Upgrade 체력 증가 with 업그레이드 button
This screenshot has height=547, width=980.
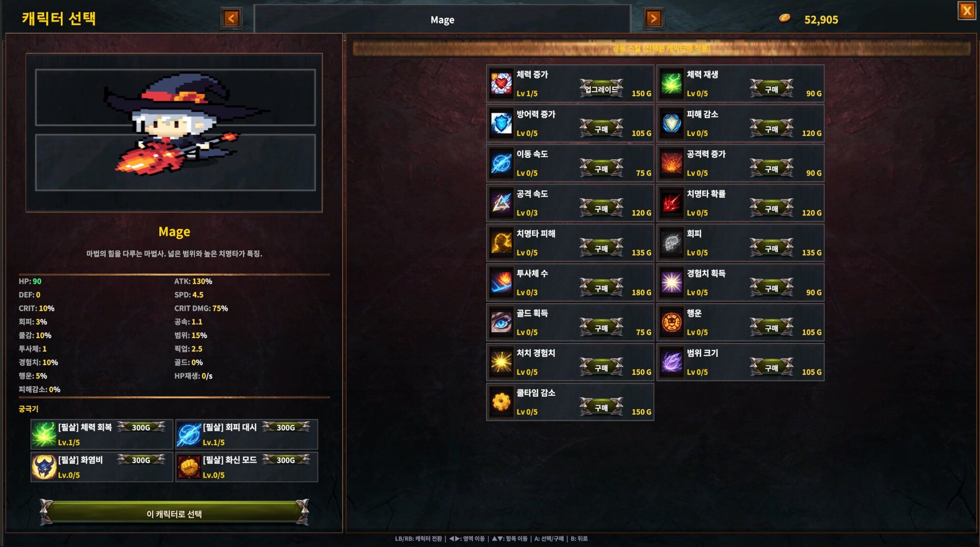point(601,89)
